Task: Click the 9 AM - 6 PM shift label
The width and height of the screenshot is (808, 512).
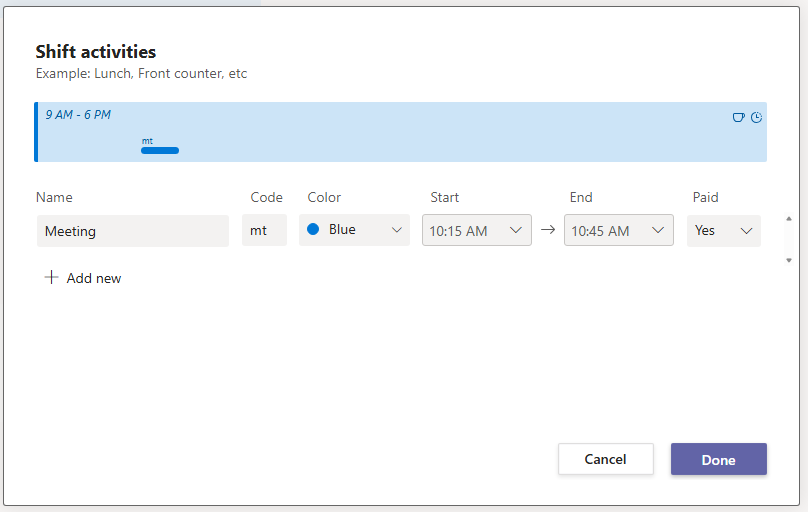Action: [78, 115]
